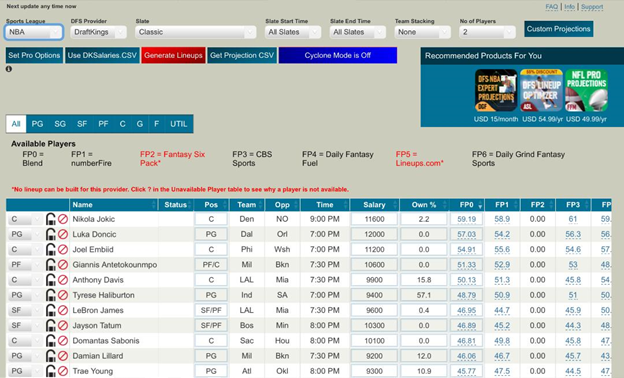Open the DFS NBA Expert Projections product icon
Viewport: 624px width, 378px height.
496,90
